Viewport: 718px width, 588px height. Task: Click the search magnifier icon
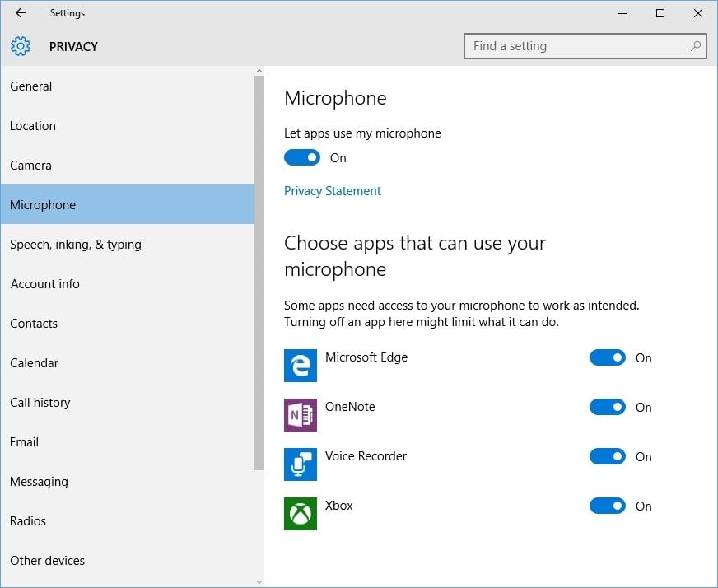click(696, 46)
